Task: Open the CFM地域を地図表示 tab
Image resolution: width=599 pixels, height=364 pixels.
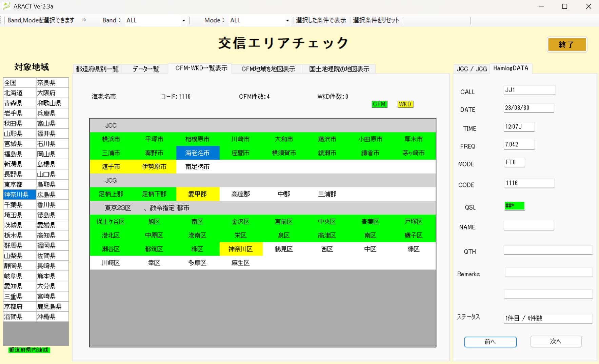Action: pos(268,69)
